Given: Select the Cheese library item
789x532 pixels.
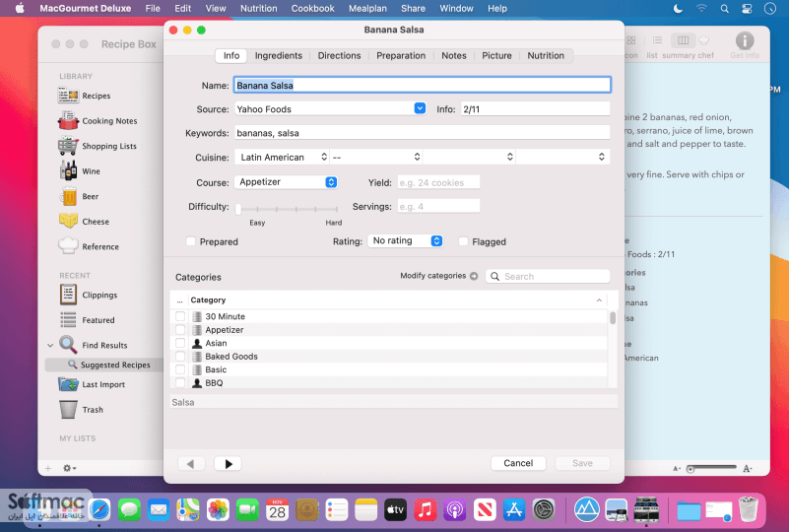Looking at the screenshot, I should pos(84,222).
